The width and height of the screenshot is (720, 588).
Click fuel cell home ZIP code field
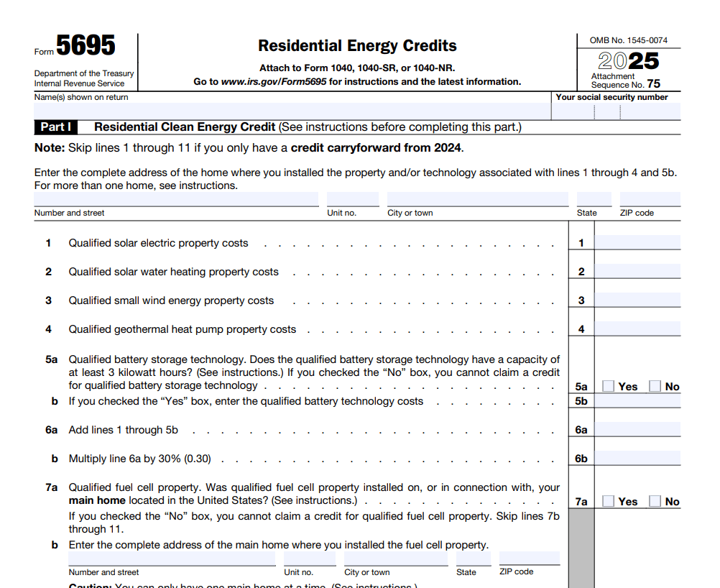pos(530,558)
